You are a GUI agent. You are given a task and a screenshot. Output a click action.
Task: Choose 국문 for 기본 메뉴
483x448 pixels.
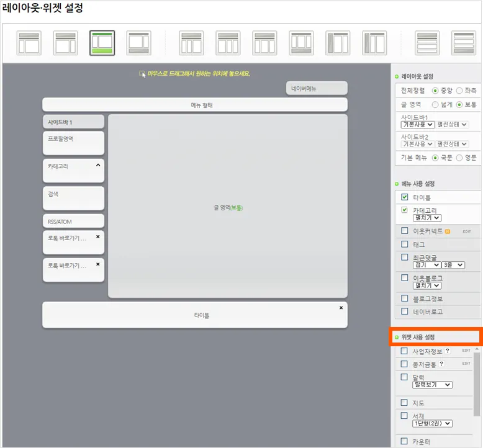click(x=435, y=158)
